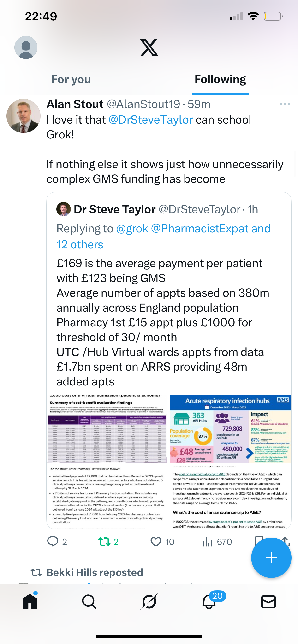Select the Following tab
This screenshot has height=644, width=298.
click(x=220, y=80)
